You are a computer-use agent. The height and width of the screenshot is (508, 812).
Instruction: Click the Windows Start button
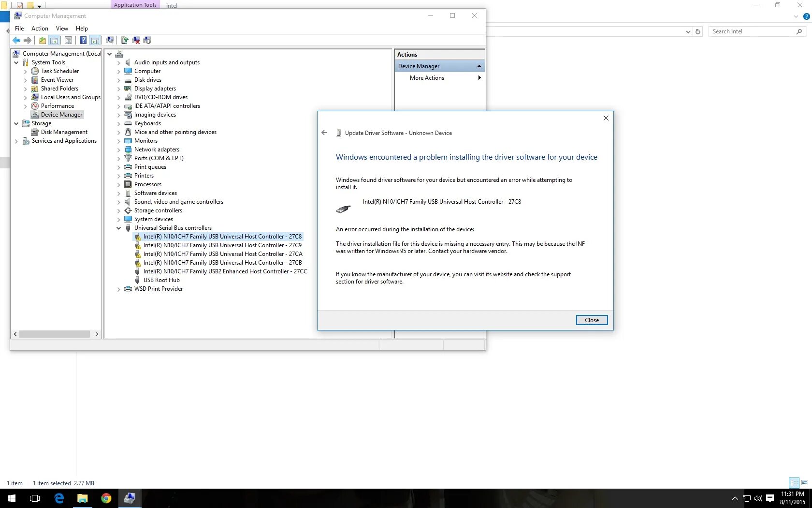click(x=12, y=498)
